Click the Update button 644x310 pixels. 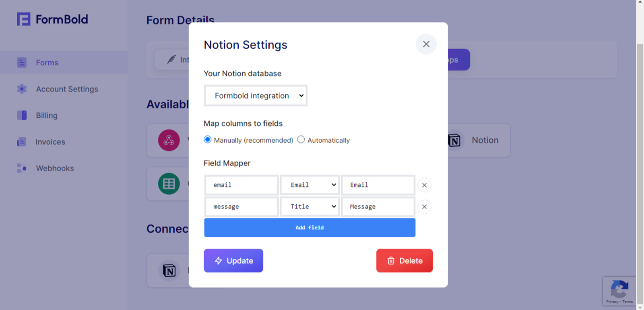click(233, 260)
